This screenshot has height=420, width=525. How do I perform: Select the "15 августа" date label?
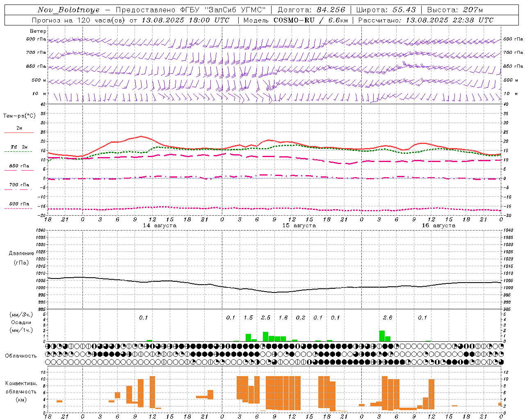[x=299, y=226]
